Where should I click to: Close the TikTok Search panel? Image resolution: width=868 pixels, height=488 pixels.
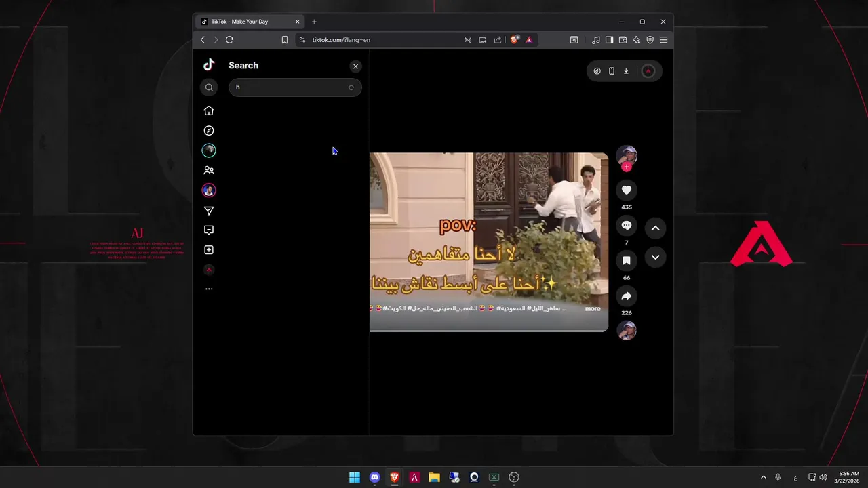pos(355,66)
